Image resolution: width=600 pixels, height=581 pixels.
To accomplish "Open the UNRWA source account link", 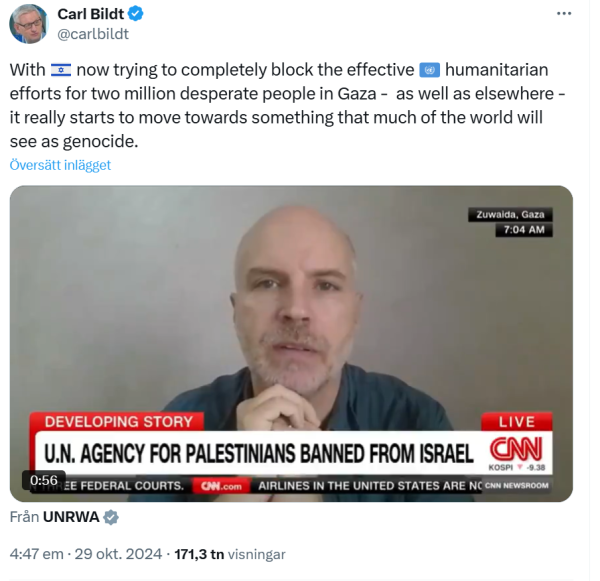I will point(71,517).
